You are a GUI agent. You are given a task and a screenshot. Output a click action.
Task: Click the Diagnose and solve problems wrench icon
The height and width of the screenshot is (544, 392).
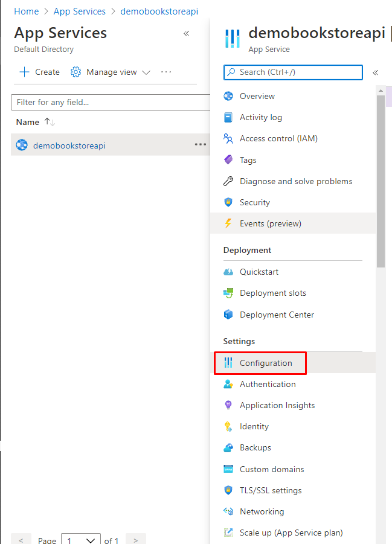228,181
